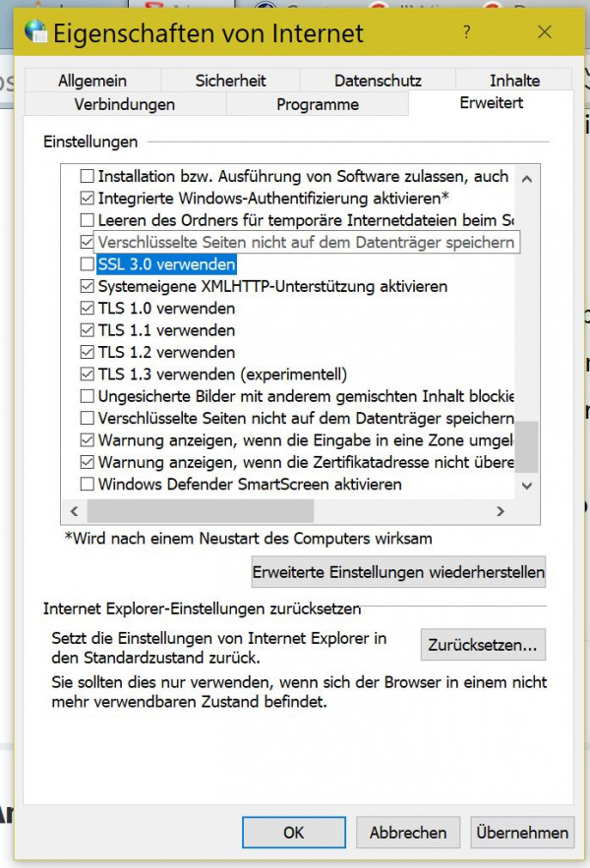Click the Übernehmen button
This screenshot has width=590, height=868.
[522, 833]
